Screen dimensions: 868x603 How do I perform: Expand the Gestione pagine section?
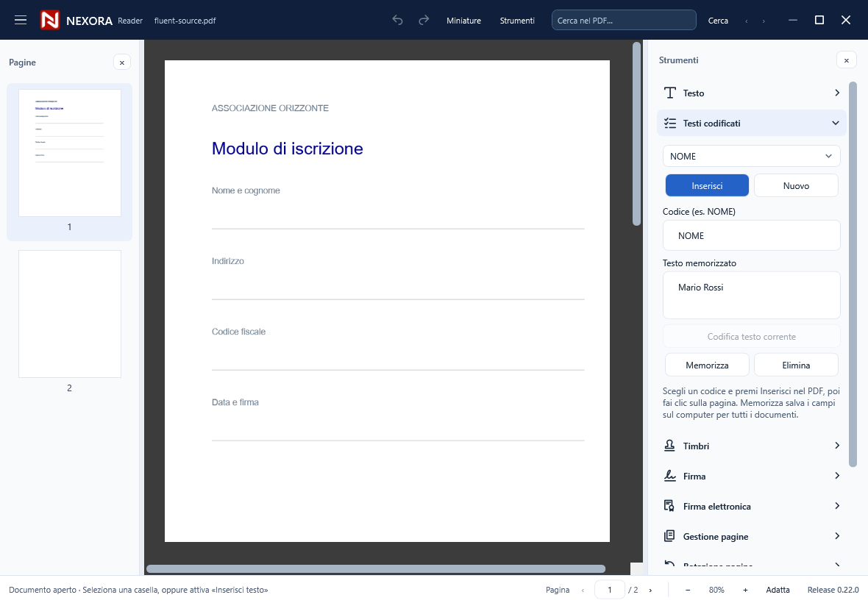click(x=837, y=536)
